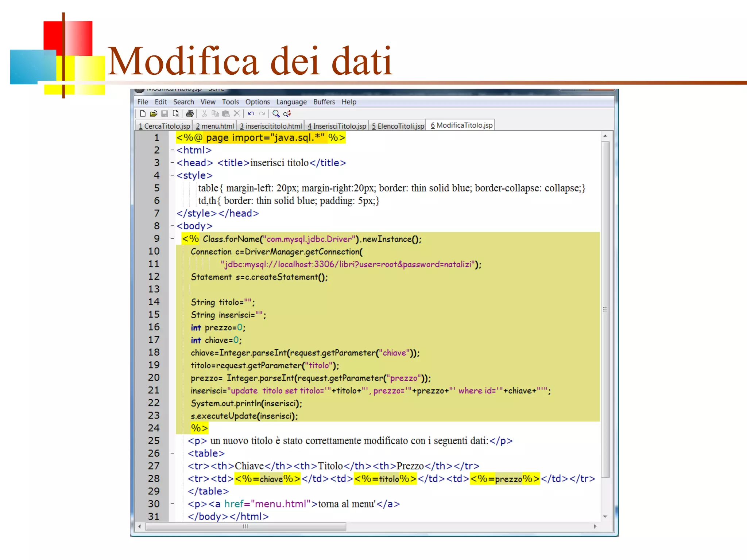This screenshot has width=747, height=560.
Task: Click the page import directive on line 1
Action: click(x=260, y=137)
